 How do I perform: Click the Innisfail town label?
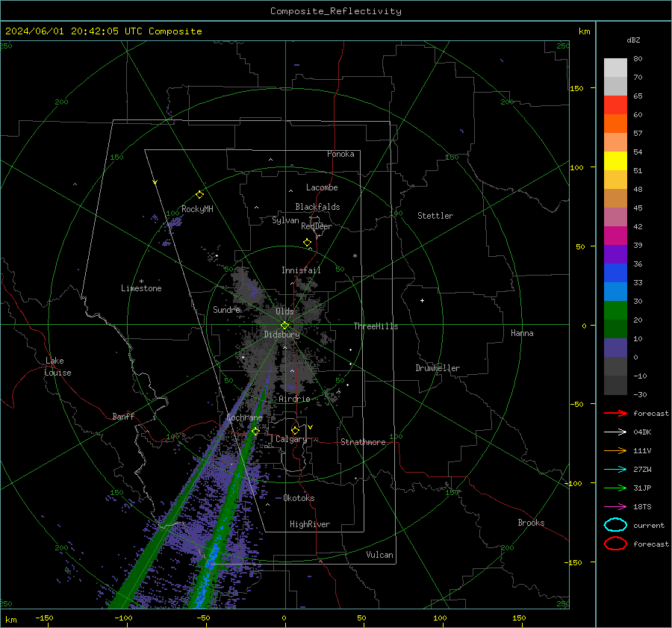[301, 270]
